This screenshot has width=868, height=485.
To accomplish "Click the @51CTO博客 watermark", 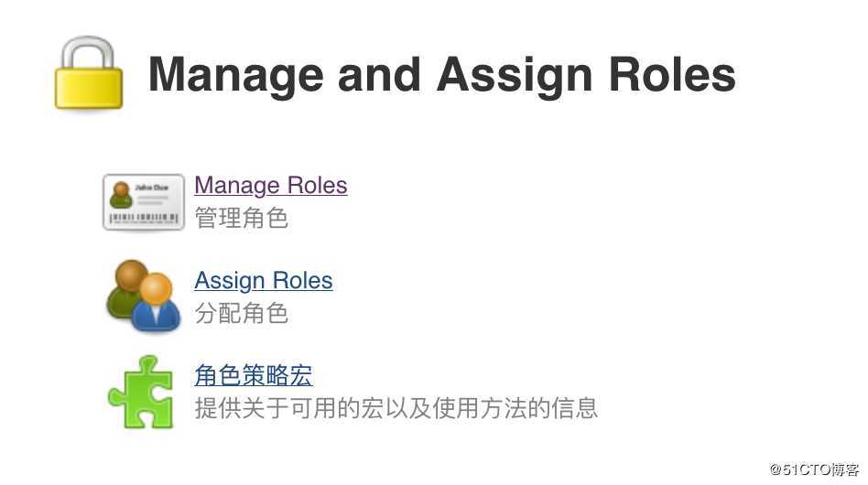I will click(814, 469).
